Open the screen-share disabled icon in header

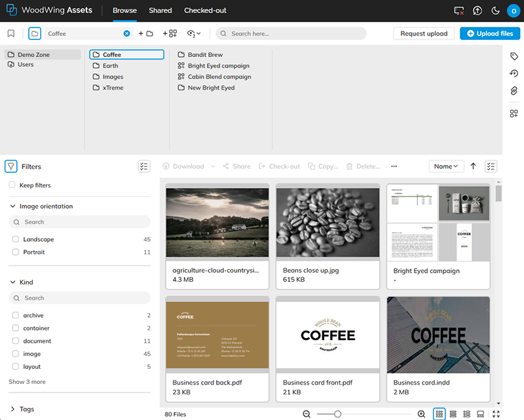click(x=459, y=10)
